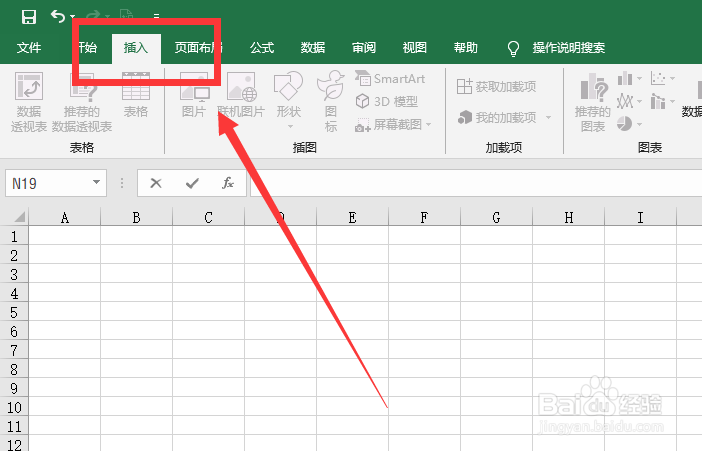Select column F header
702x451 pixels.
(x=424, y=218)
